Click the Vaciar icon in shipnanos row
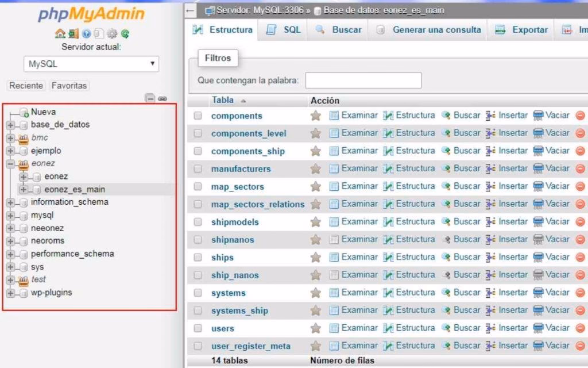 click(538, 240)
